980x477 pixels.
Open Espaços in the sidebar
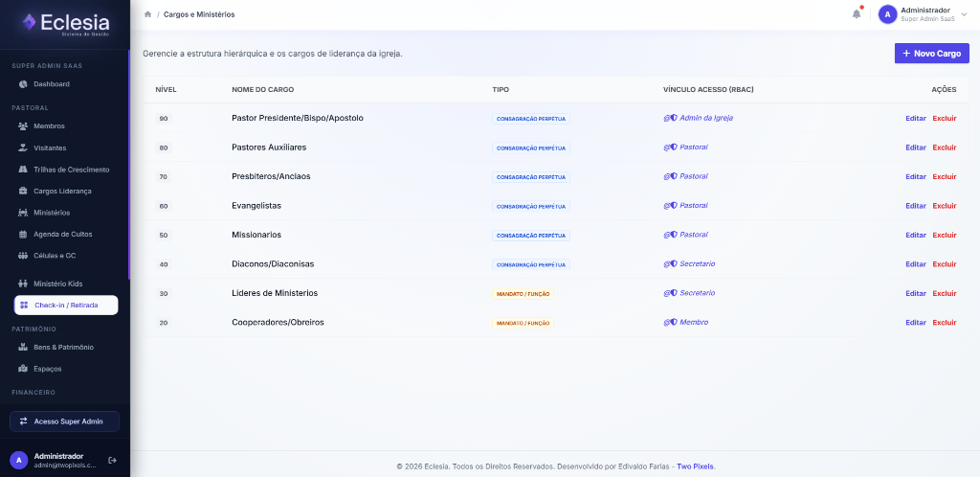pyautogui.click(x=48, y=369)
